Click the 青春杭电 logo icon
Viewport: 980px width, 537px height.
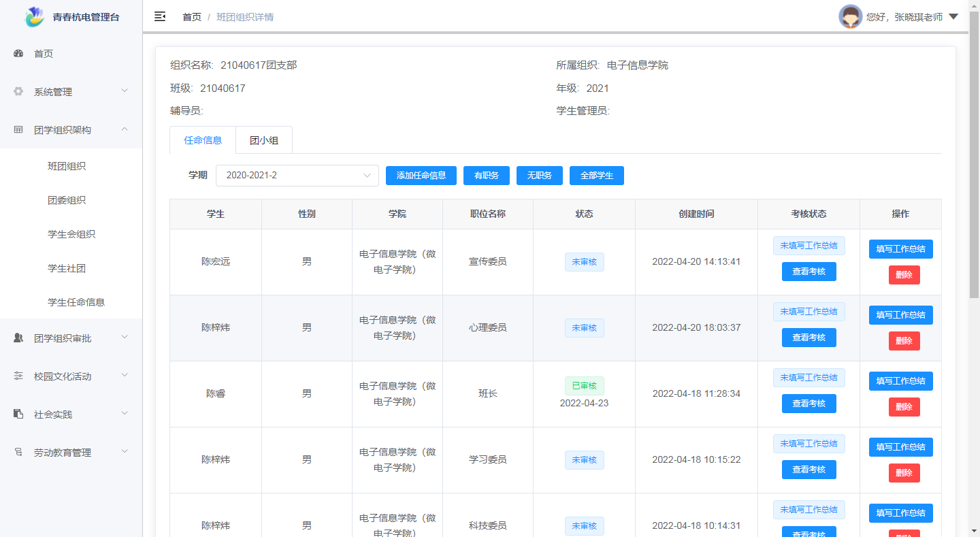[34, 17]
